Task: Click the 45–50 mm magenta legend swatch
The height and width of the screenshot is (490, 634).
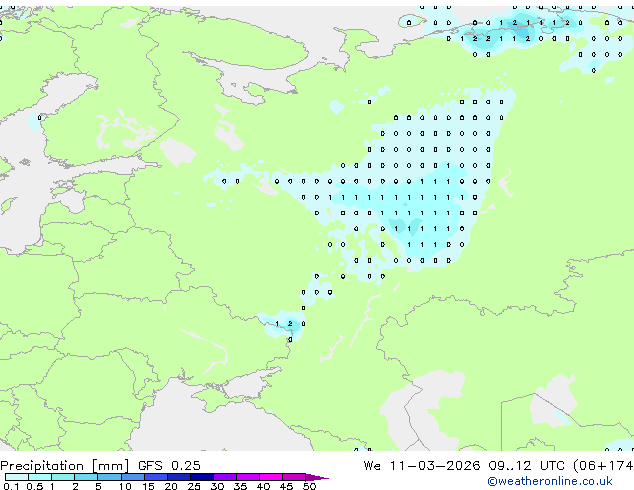Action: pos(294,477)
